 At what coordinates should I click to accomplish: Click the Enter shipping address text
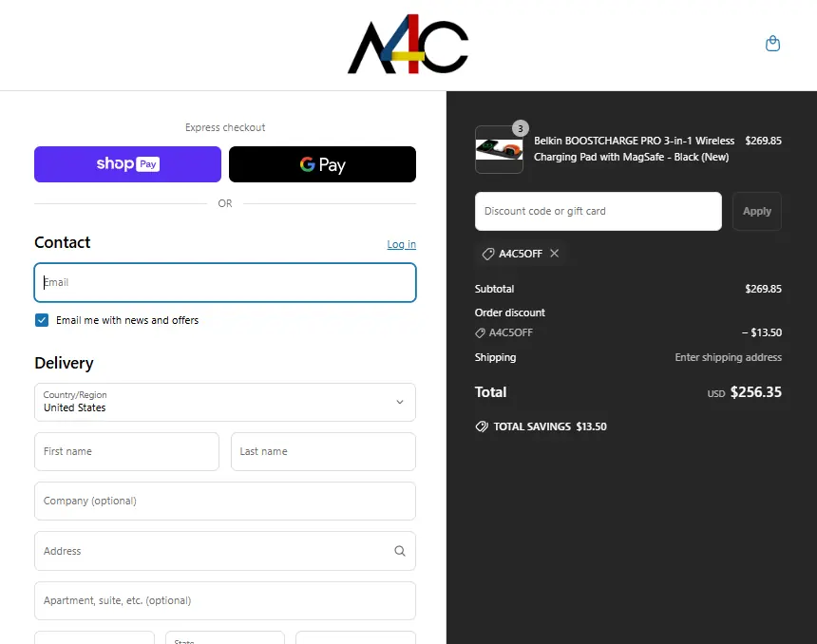[x=728, y=357]
